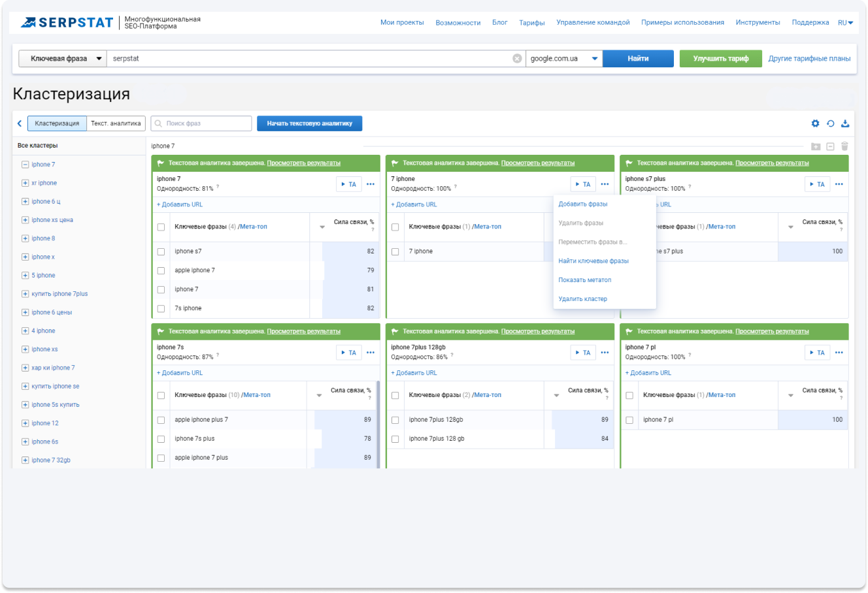Check the iphone 7 pl keyword checkbox

pyautogui.click(x=629, y=420)
